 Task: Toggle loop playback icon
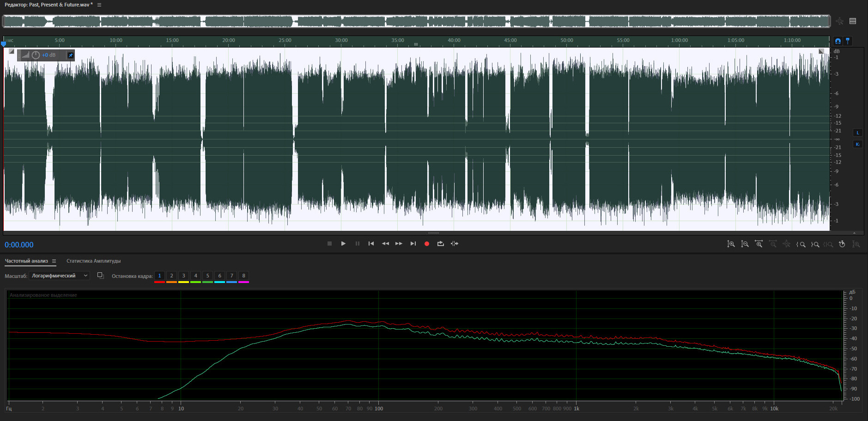(440, 244)
